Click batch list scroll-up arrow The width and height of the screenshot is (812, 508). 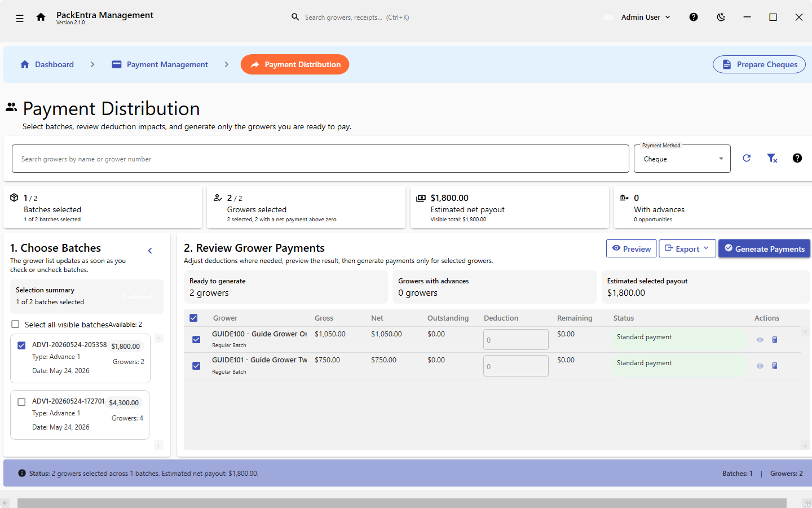pyautogui.click(x=158, y=339)
